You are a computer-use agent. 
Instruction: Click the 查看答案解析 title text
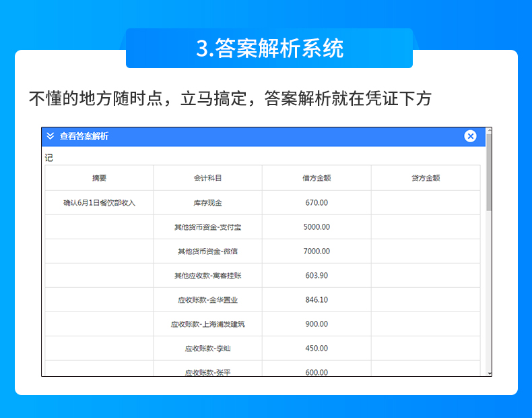click(x=84, y=136)
